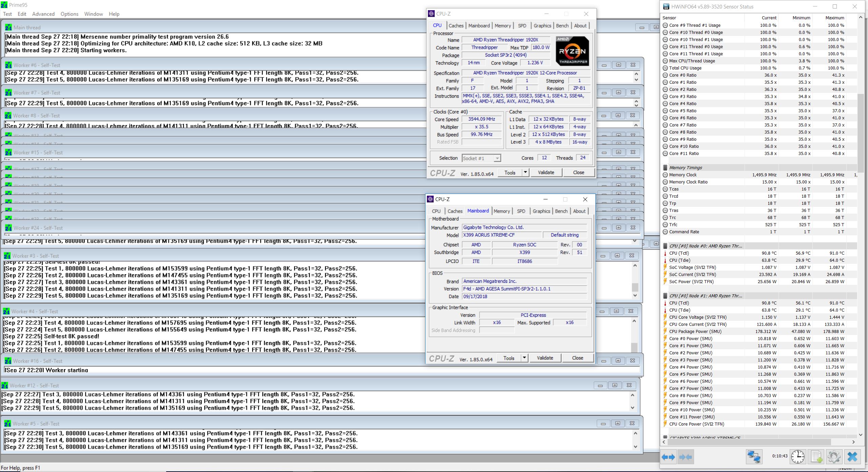Viewport: 868px width, 472px height.
Task: Open Prime95 Test menu
Action: click(7, 14)
